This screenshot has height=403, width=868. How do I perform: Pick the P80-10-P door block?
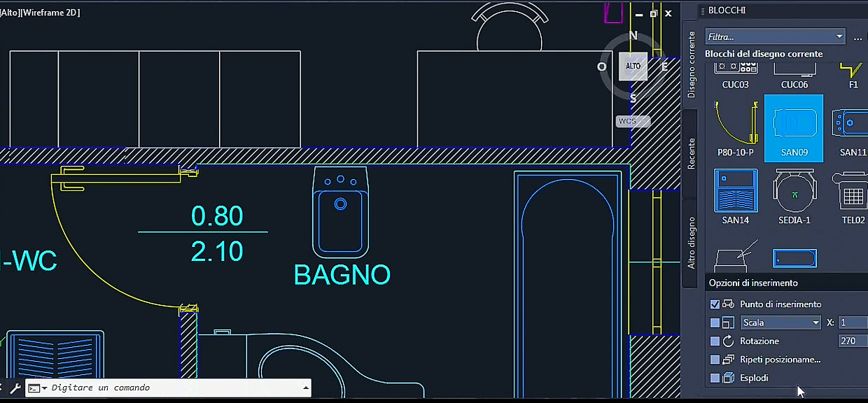tap(735, 126)
